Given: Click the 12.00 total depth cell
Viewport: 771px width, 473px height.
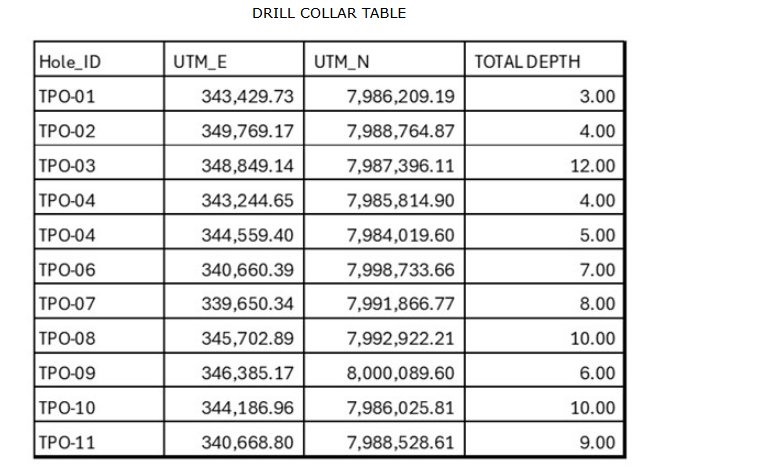Looking at the screenshot, I should point(592,166).
